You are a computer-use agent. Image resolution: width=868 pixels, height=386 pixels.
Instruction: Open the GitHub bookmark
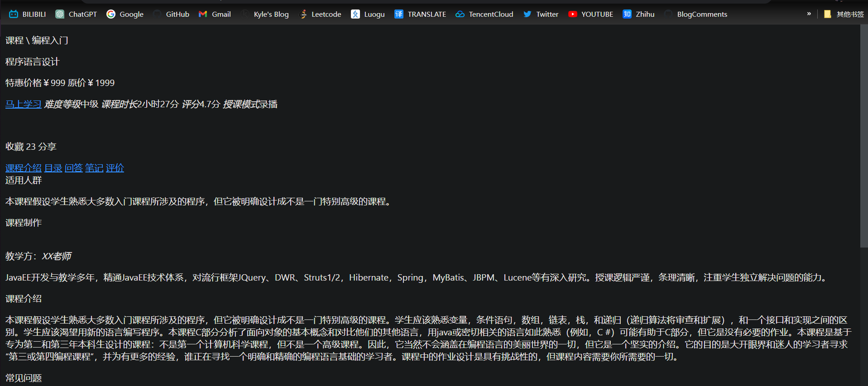tap(171, 14)
